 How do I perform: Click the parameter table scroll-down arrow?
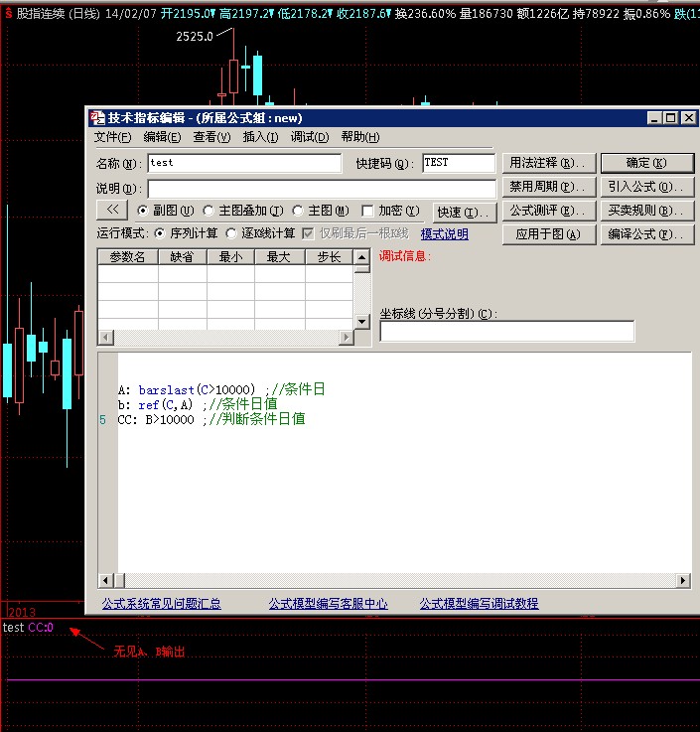(362, 322)
